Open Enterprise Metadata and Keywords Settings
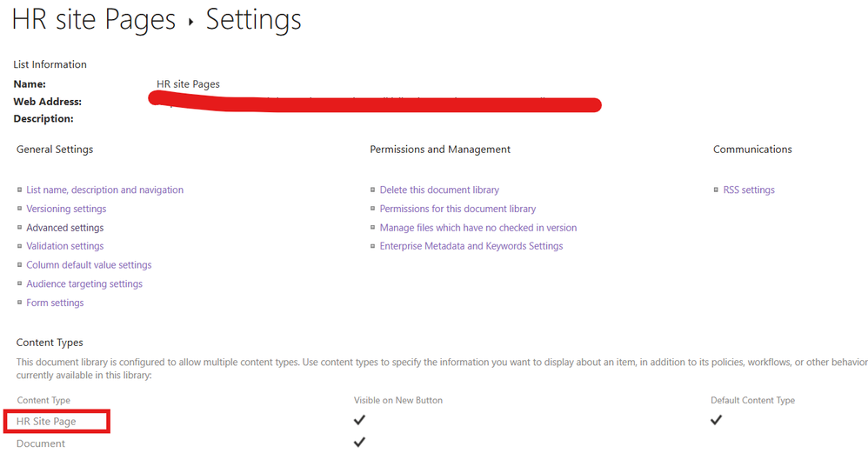868x453 pixels. pyautogui.click(x=471, y=246)
